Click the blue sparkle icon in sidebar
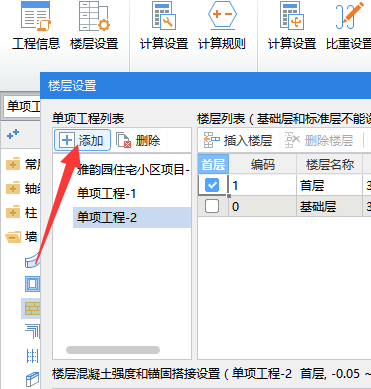This screenshot has height=389, width=371. 13,135
